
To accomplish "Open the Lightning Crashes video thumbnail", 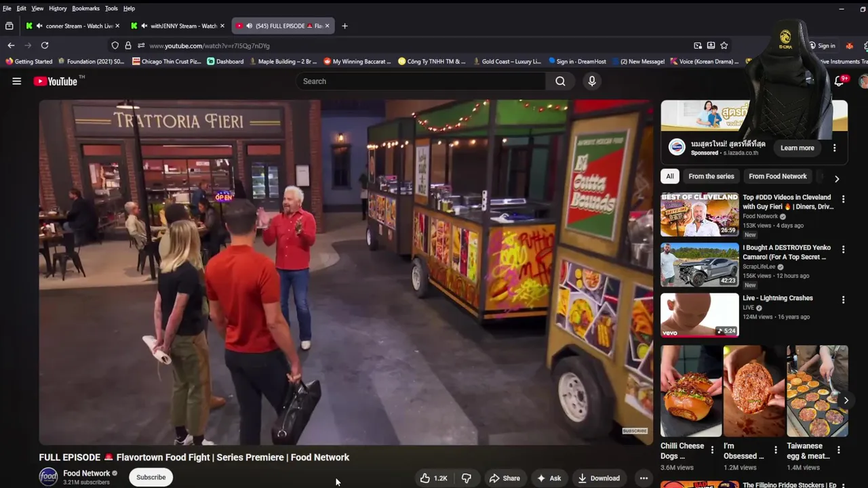I will pyautogui.click(x=700, y=314).
